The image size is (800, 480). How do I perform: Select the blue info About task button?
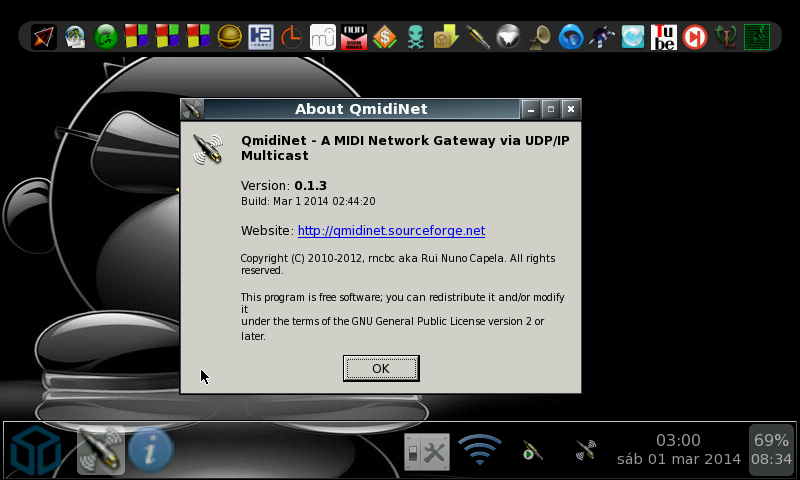[151, 450]
